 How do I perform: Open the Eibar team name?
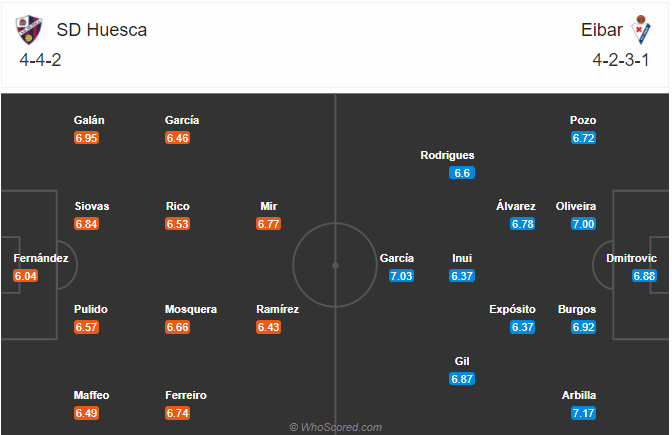(602, 30)
